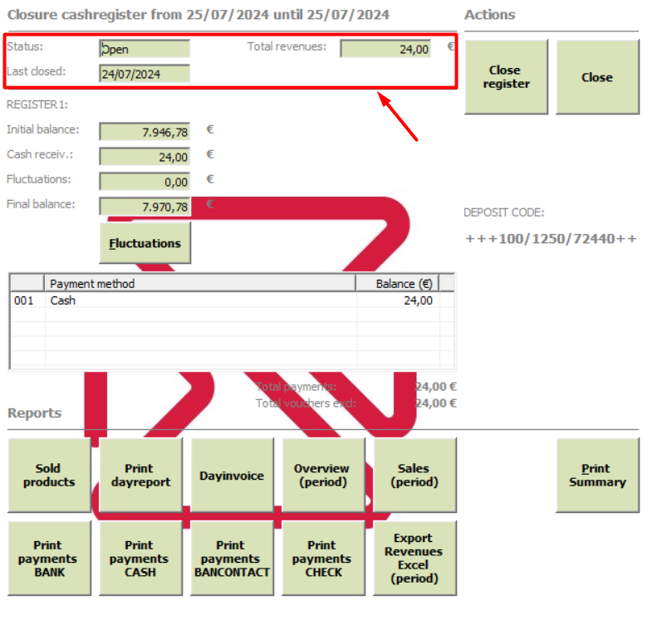The image size is (672, 620).
Task: Click the Status field showing Open
Action: pos(145,49)
